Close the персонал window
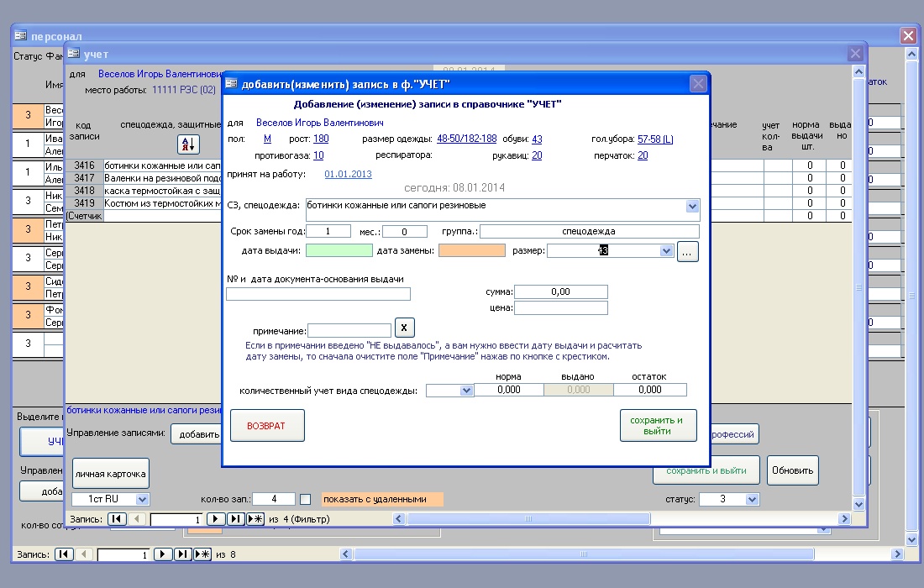Screen dimensions: 924x588 [x=908, y=36]
